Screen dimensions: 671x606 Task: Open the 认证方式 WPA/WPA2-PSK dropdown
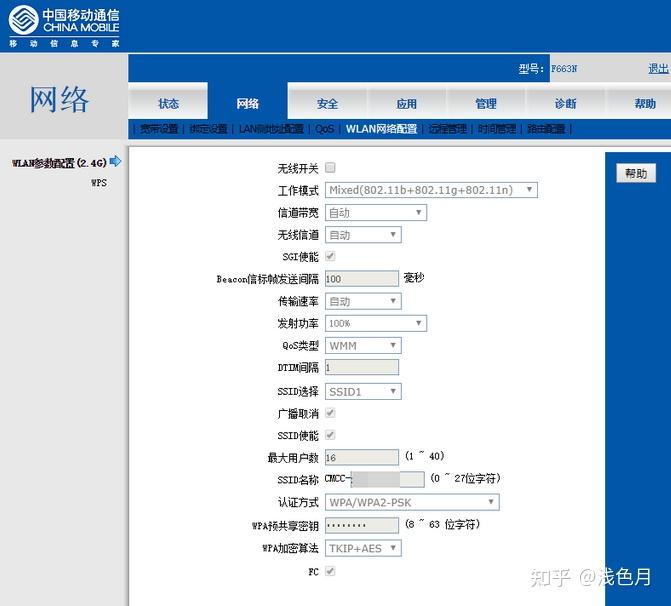412,502
